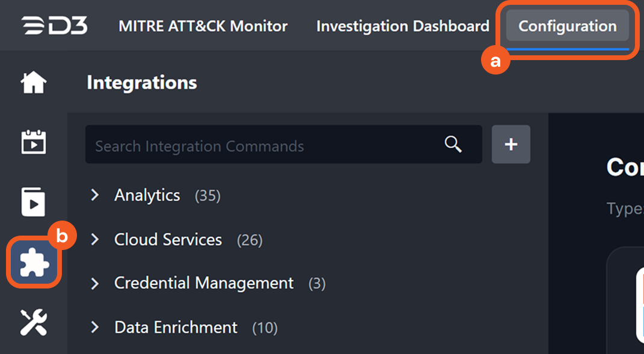This screenshot has height=354, width=644.
Task: Switch to MITRE ATT&CK Monitor tab
Action: [203, 26]
